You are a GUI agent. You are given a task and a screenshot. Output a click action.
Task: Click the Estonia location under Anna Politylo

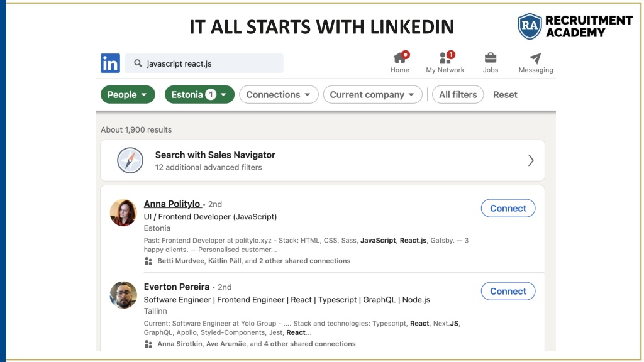tap(157, 228)
